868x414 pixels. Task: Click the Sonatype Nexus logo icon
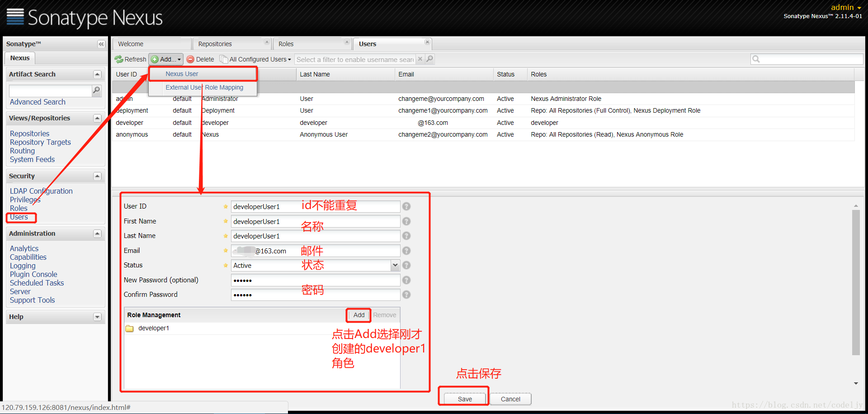pos(15,17)
